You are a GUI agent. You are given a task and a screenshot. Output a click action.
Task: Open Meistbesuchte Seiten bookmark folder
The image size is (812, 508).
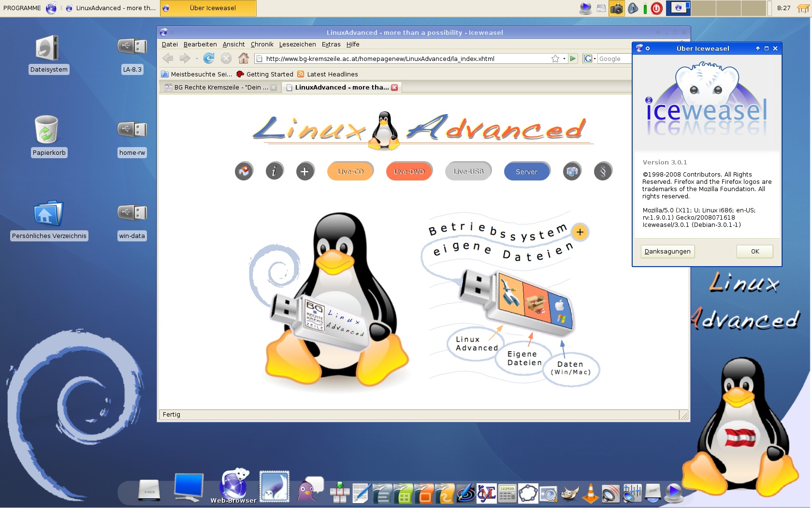(x=197, y=74)
